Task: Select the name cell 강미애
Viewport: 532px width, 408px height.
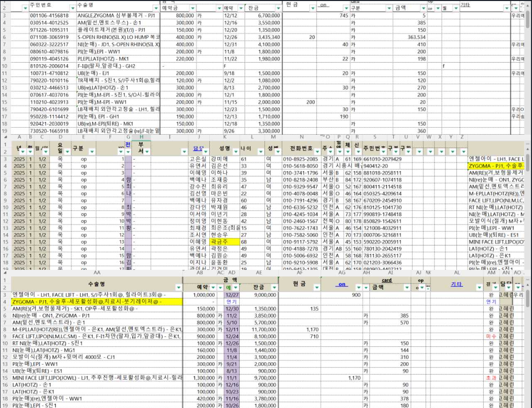Action: coord(224,159)
